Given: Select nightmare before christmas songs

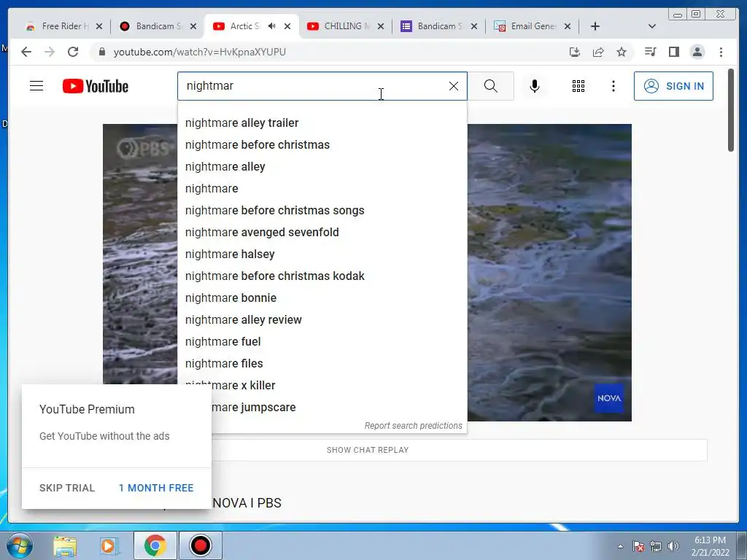Looking at the screenshot, I should coord(322,211).
